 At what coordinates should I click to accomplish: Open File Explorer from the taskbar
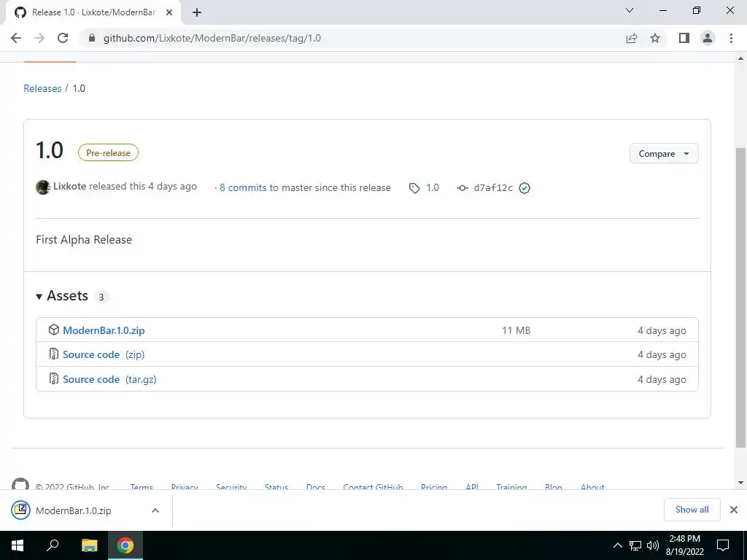coord(89,545)
